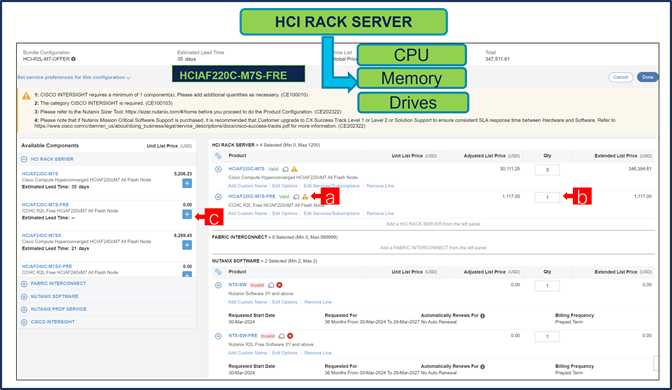Expand the NTX-SW-FRE product row
Image resolution: width=672 pixels, height=390 pixels.
pyautogui.click(x=218, y=336)
